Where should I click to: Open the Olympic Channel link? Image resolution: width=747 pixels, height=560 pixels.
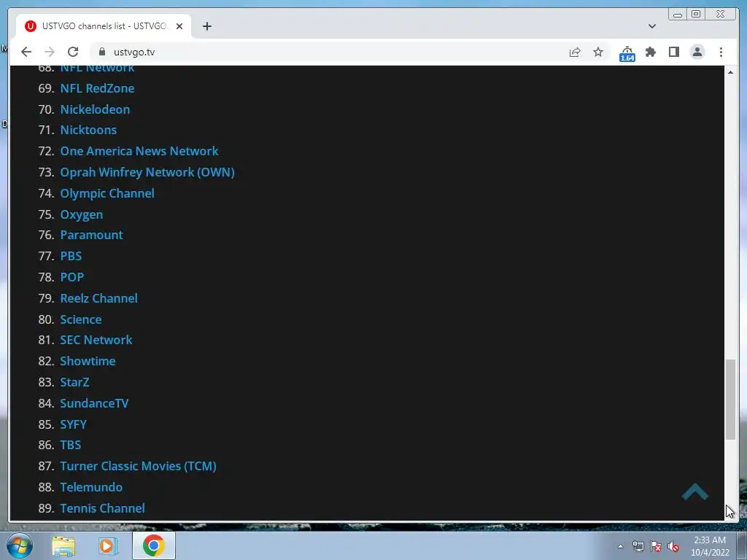[107, 193]
